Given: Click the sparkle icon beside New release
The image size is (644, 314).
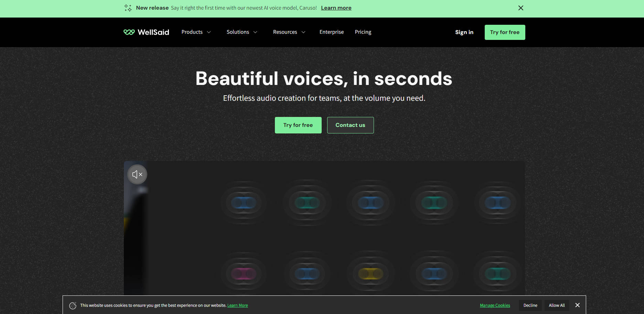Looking at the screenshot, I should [x=128, y=8].
